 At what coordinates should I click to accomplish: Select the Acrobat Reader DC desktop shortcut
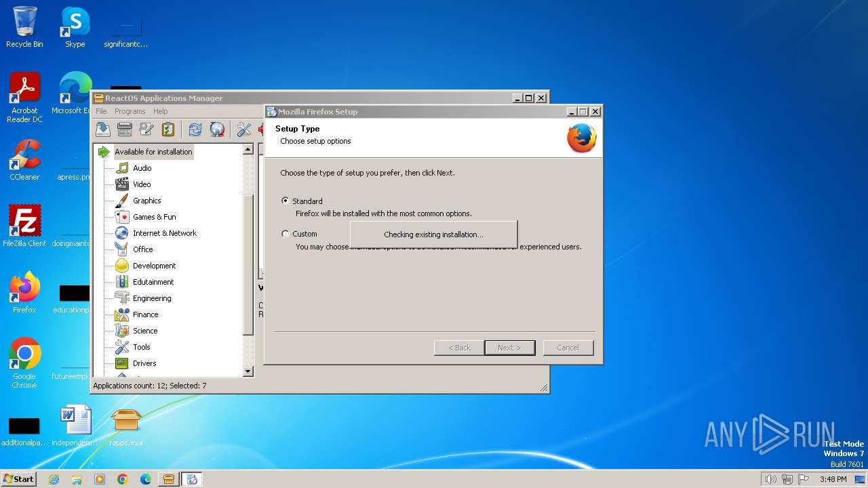(x=24, y=98)
